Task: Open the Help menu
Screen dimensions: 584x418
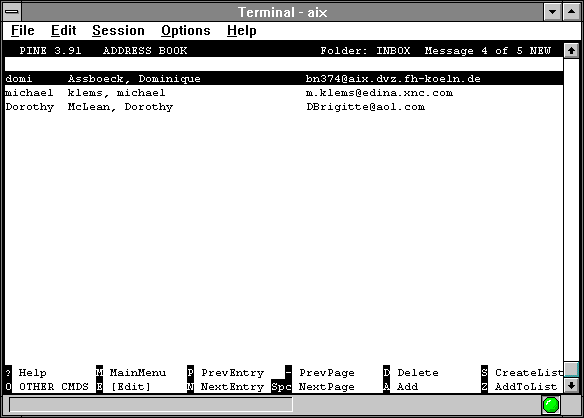Action: point(242,31)
